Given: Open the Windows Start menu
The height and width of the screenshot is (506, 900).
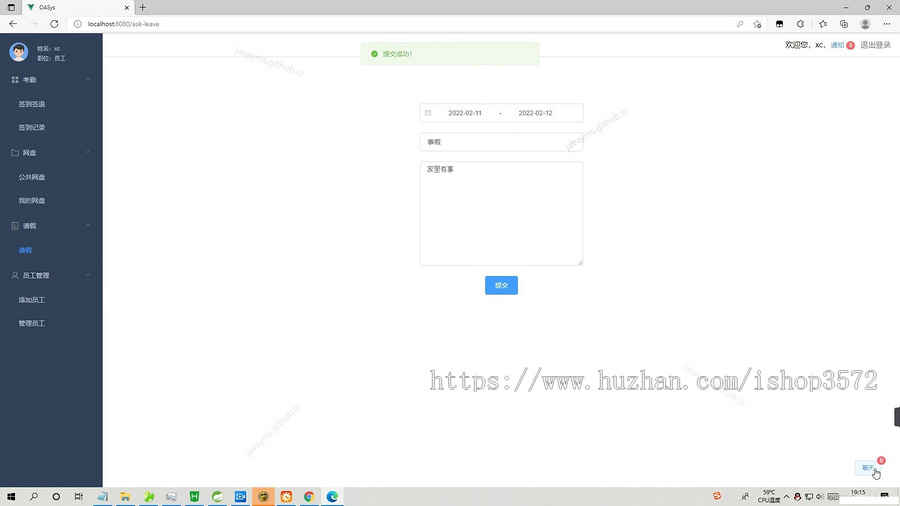Looking at the screenshot, I should tap(11, 497).
